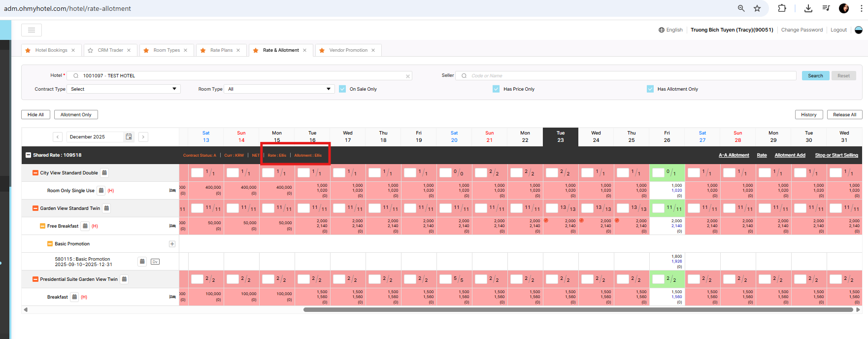
Task: Toggle the Has Price Only checkbox
Action: (x=496, y=89)
